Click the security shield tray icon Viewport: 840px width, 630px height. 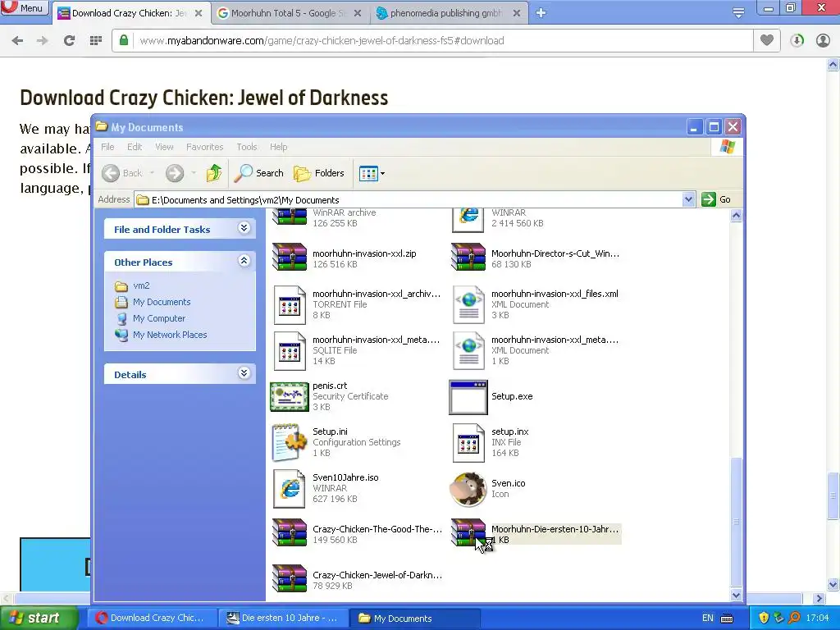coord(764,618)
